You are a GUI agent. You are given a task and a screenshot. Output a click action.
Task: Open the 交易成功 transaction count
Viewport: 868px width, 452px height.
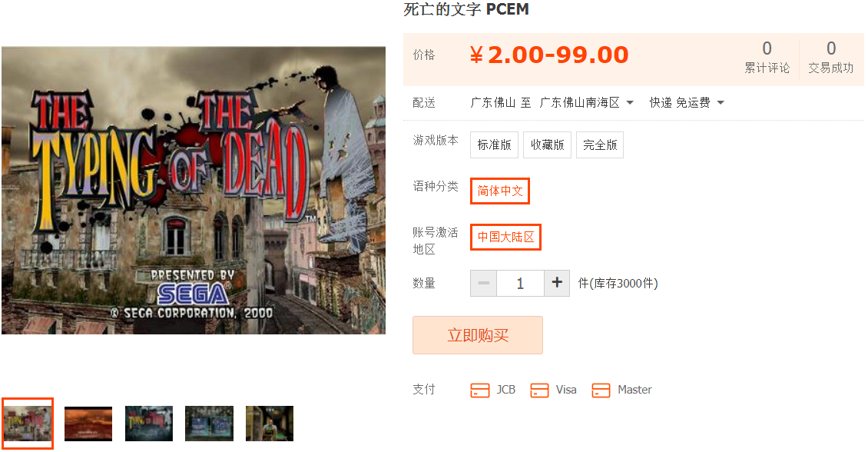coord(831,58)
